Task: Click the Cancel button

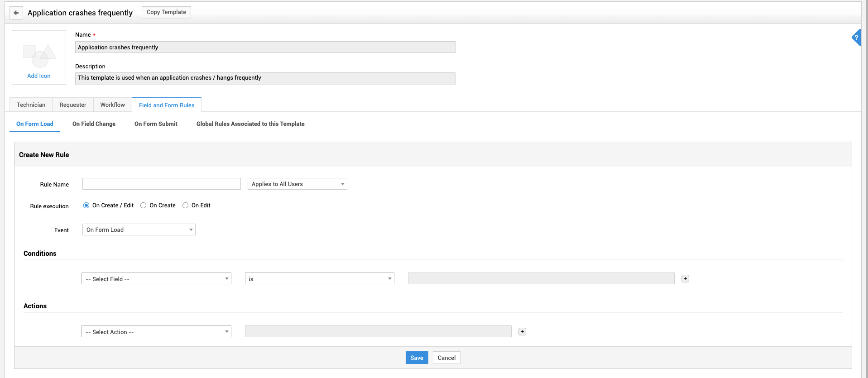Action: (x=446, y=358)
